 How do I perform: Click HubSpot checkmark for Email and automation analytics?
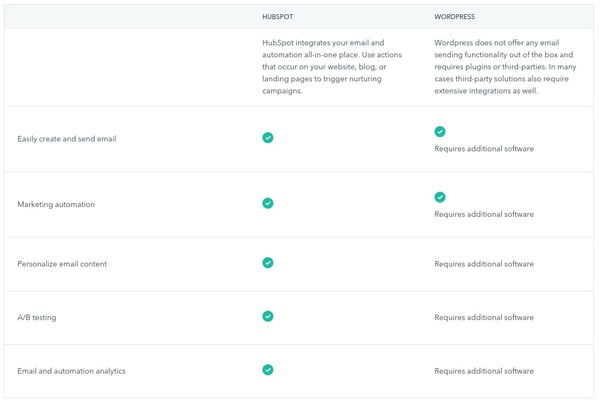coord(267,370)
